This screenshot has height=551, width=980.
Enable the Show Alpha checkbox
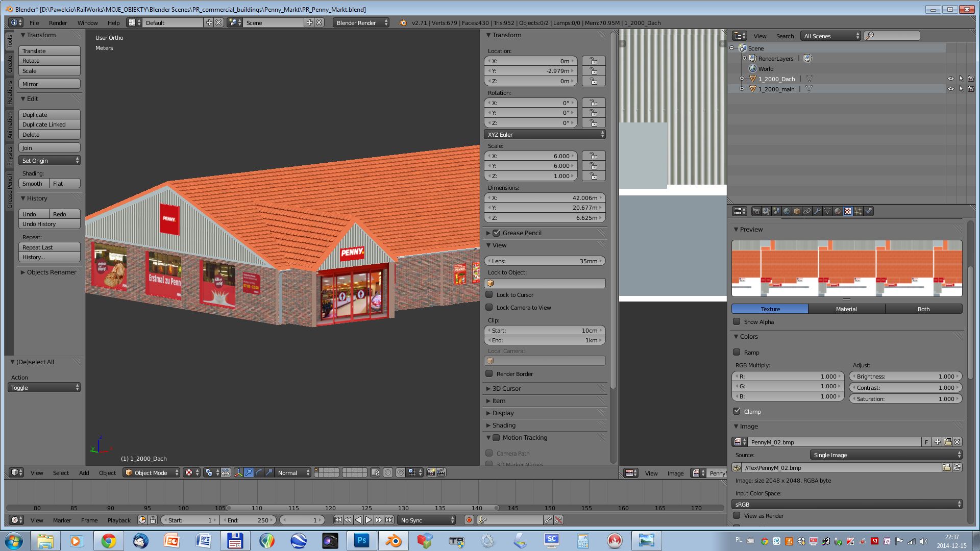tap(737, 322)
